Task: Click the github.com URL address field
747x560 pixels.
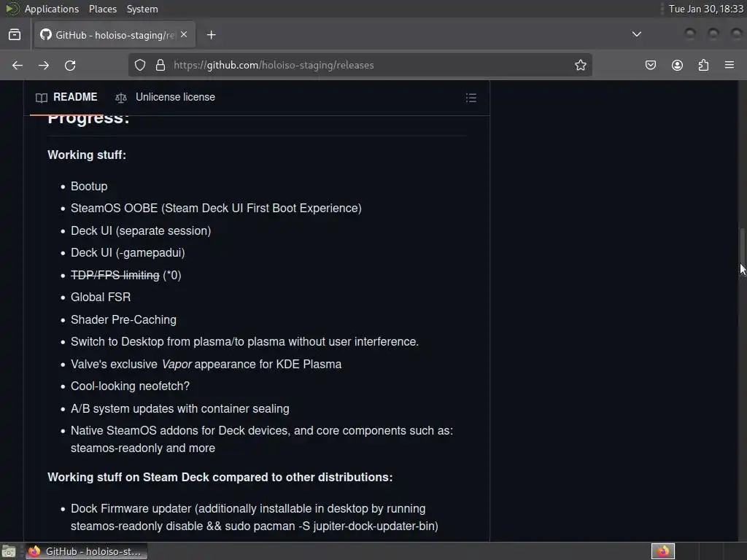Action: [x=362, y=65]
